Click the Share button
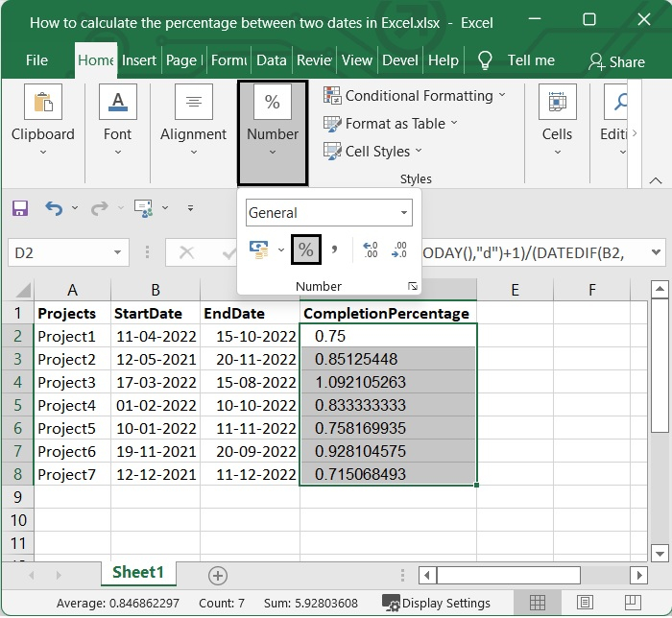The image size is (672, 618). tap(615, 61)
